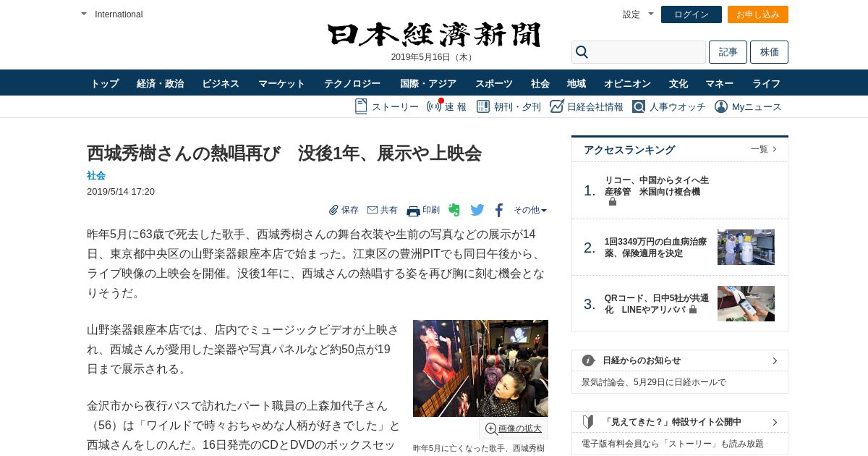Open ビジネス nav section
The height and width of the screenshot is (456, 868).
[x=221, y=83]
